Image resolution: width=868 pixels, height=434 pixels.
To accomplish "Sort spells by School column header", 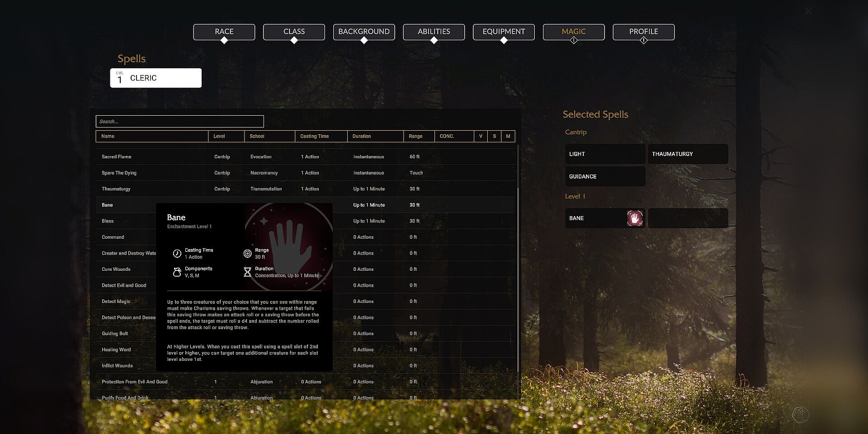I will [269, 136].
